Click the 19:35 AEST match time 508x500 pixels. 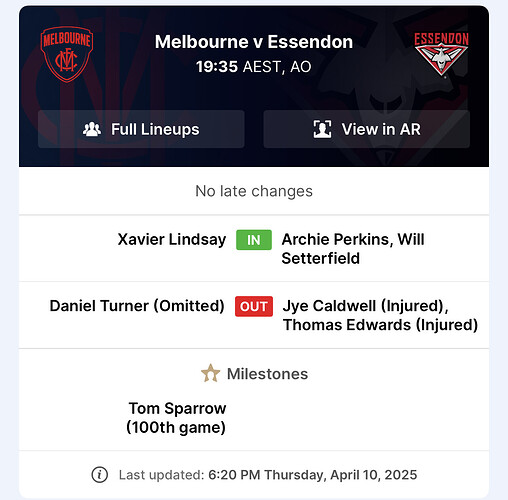click(x=254, y=67)
